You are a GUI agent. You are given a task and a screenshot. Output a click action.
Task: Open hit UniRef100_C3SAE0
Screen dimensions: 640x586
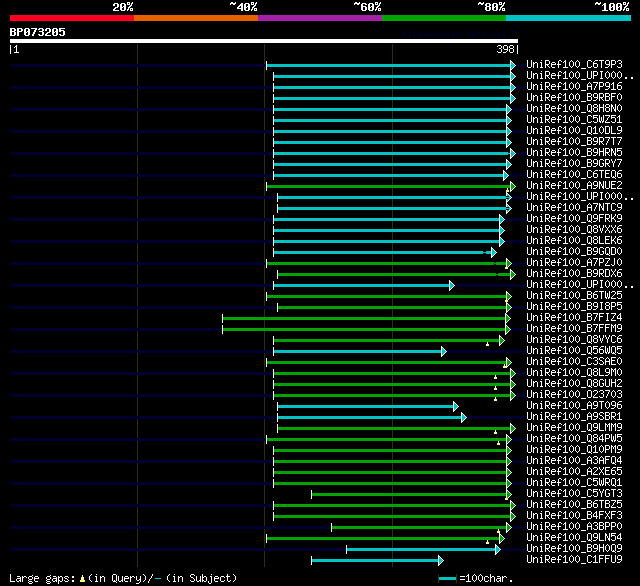pos(574,362)
